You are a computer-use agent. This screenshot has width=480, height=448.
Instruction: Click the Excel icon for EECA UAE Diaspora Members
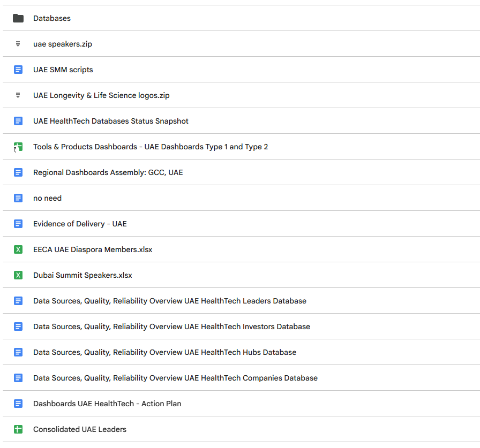point(18,249)
